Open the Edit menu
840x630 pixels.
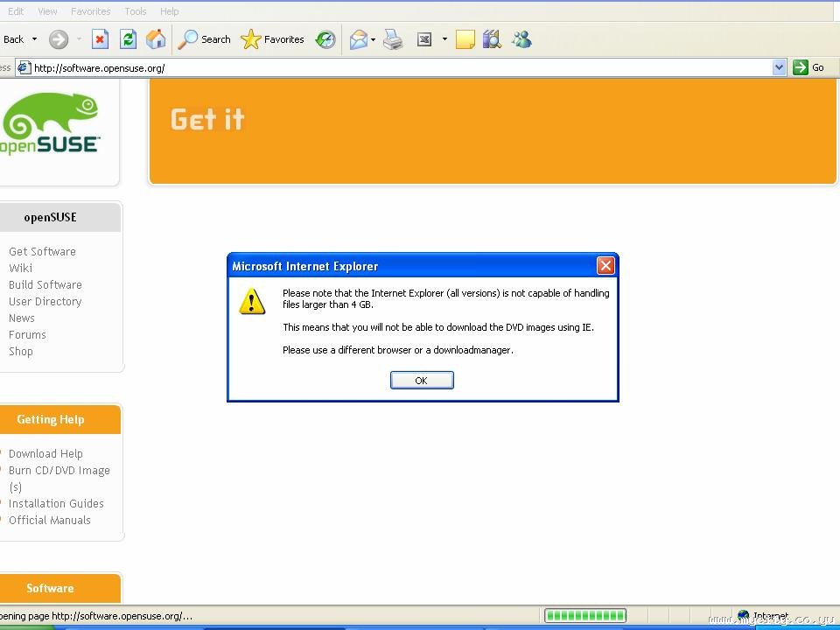(x=16, y=11)
